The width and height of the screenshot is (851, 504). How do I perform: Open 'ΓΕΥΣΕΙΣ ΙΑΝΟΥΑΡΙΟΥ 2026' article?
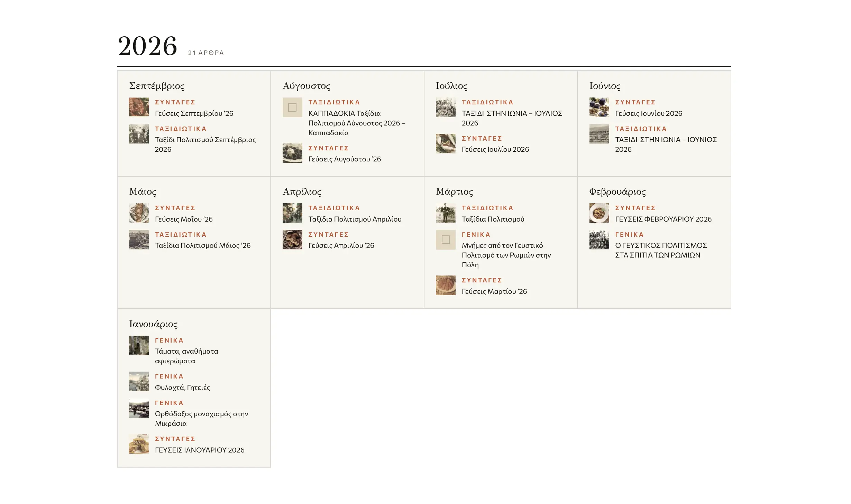tap(200, 450)
